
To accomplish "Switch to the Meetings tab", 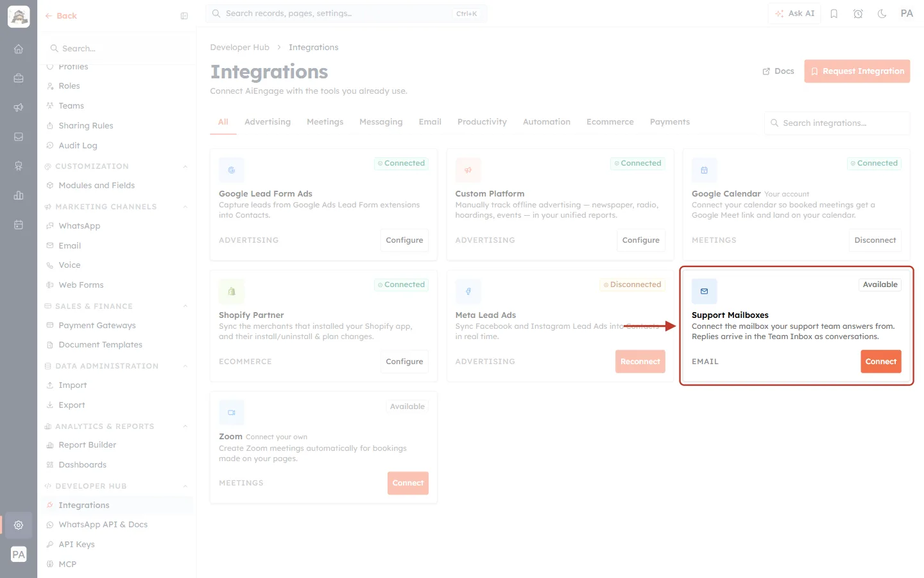I will (x=325, y=122).
